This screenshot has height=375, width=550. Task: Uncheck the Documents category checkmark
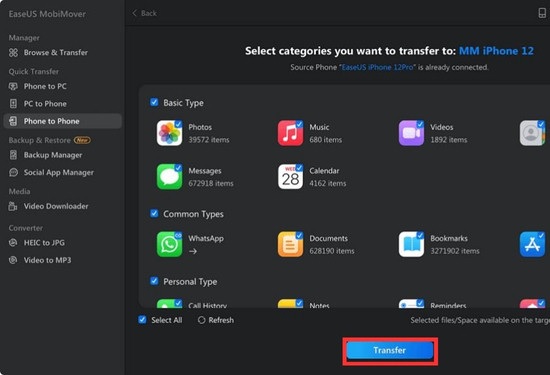click(x=299, y=235)
